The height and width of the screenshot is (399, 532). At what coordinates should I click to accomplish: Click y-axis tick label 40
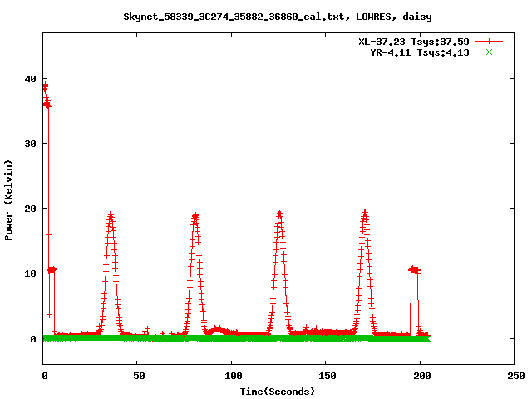pos(30,79)
